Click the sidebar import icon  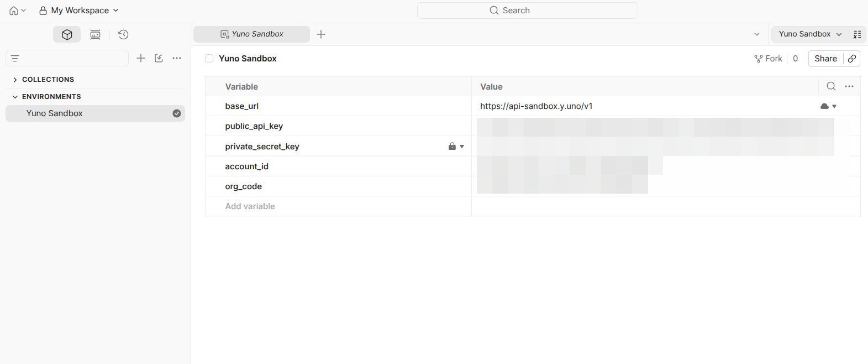tap(159, 58)
